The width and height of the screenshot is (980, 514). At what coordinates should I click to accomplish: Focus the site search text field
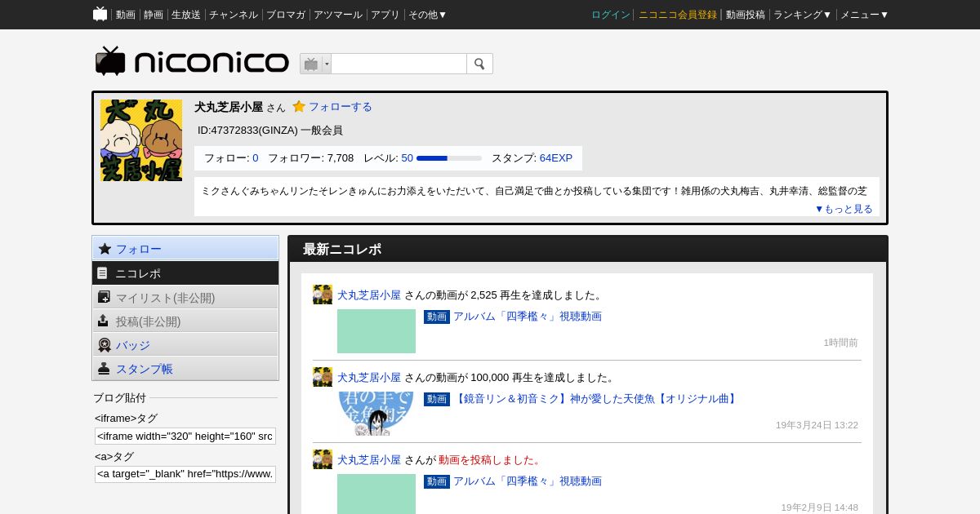399,64
